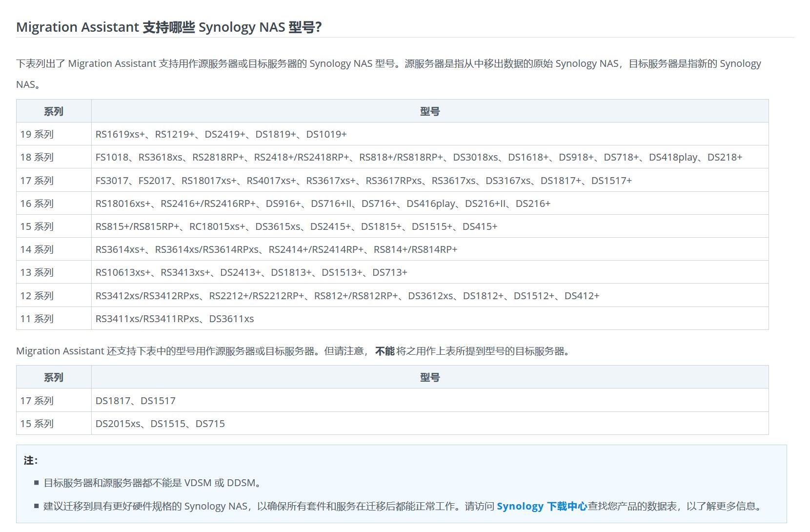The image size is (810, 532).
Task: Click the model list starting with RS3412xs/RS3412RPxs
Action: 430,296
